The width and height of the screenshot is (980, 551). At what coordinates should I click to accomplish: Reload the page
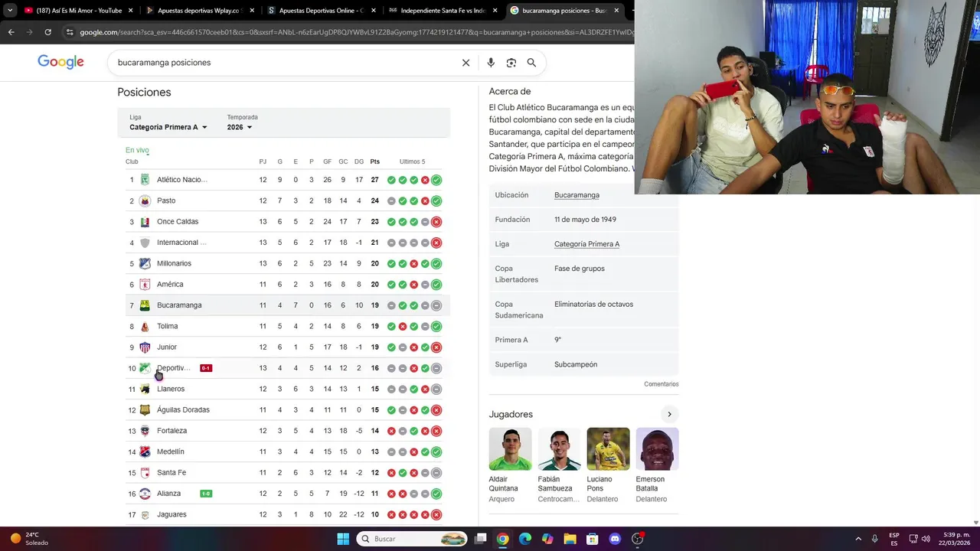[47, 32]
